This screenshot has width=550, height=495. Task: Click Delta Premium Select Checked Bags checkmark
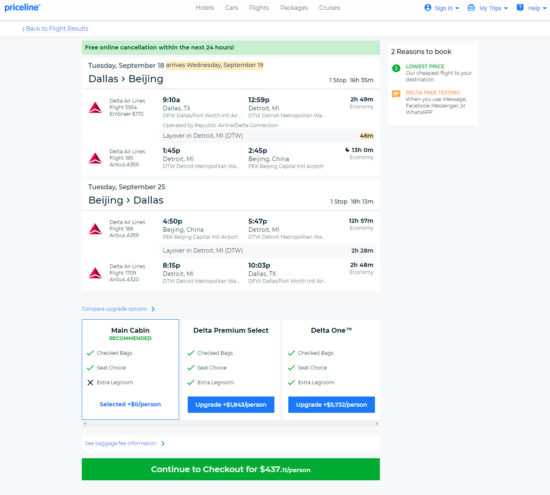[x=191, y=353]
